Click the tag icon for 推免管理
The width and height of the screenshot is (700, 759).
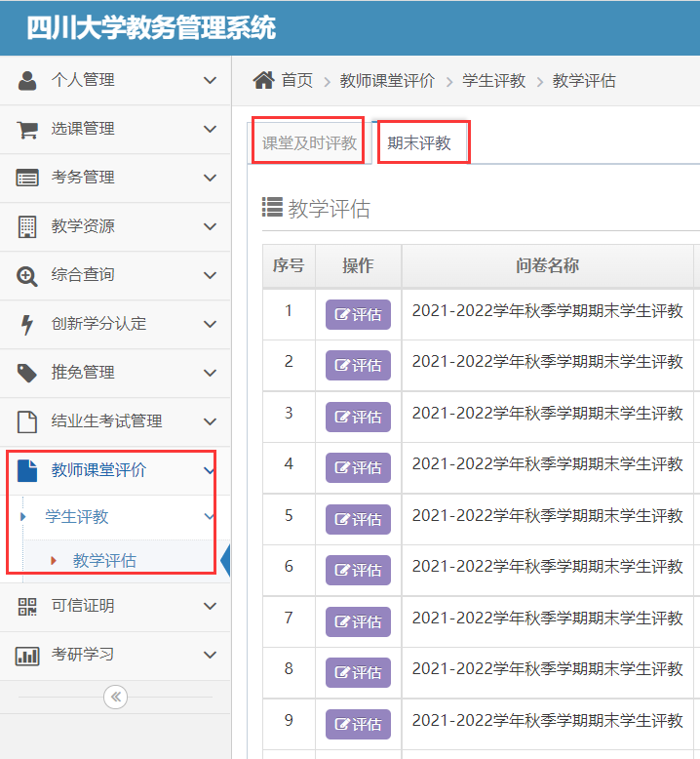(x=27, y=373)
